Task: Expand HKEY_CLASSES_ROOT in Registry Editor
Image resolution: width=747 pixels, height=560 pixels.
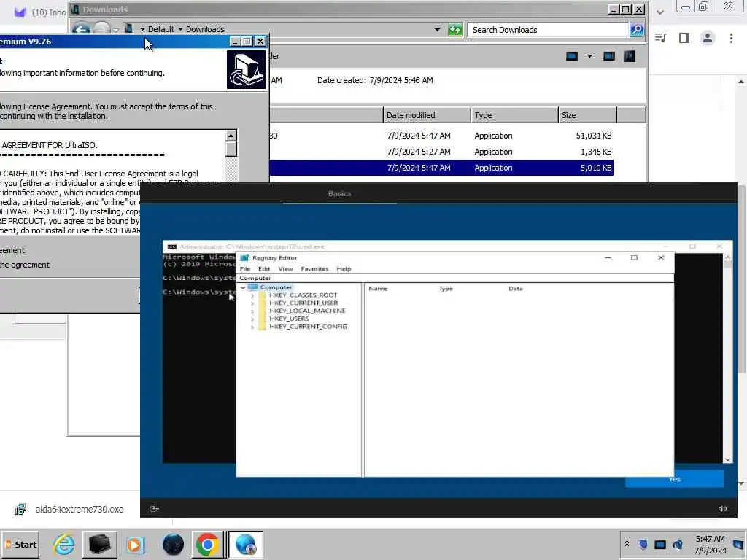Action: click(252, 295)
